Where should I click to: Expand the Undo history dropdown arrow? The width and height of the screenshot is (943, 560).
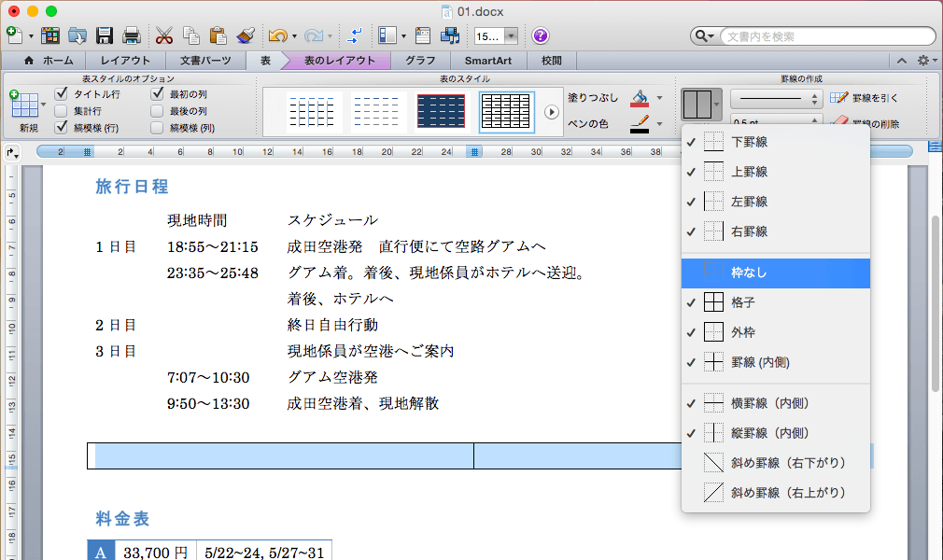pos(294,36)
